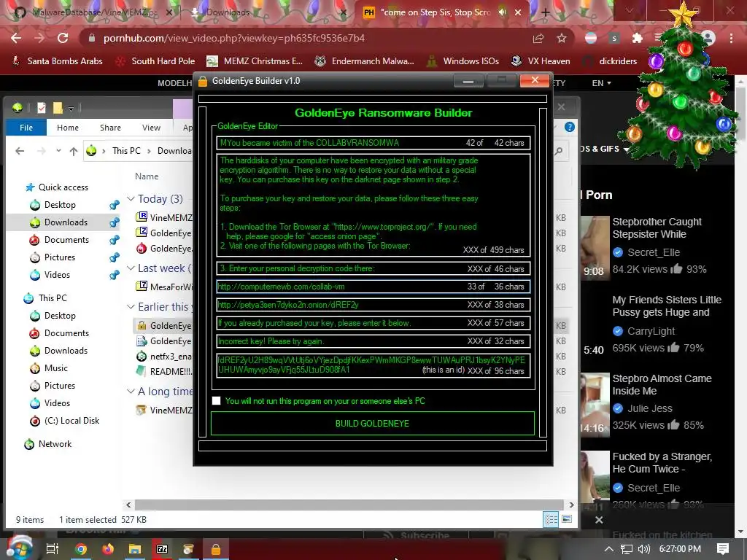This screenshot has height=560, width=747.
Task: Click Chrome back arrow
Action: [16, 38]
